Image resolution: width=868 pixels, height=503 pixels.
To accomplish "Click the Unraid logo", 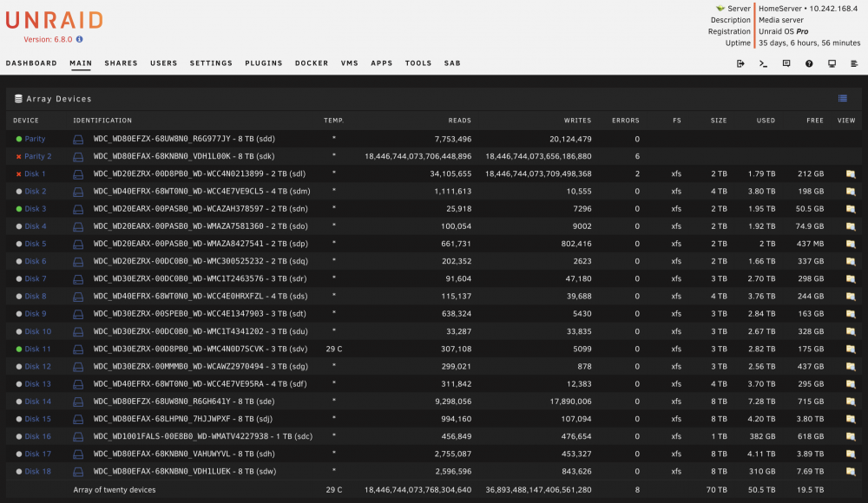I will click(54, 21).
